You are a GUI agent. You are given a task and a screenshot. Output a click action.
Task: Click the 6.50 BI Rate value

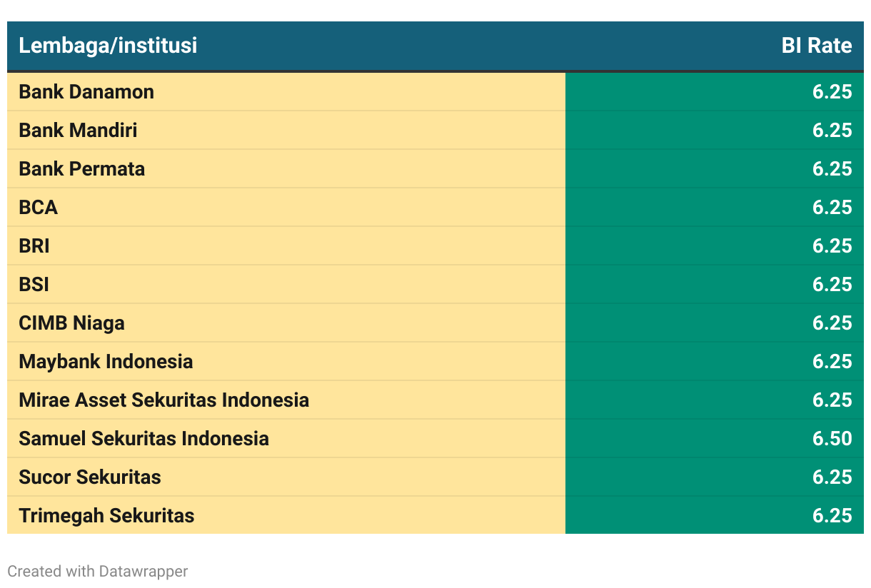click(x=832, y=439)
